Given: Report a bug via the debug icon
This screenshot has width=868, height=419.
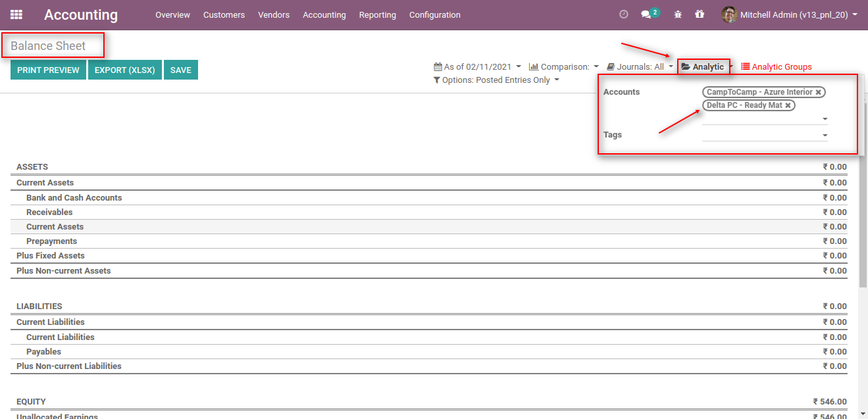Looking at the screenshot, I should (x=677, y=14).
